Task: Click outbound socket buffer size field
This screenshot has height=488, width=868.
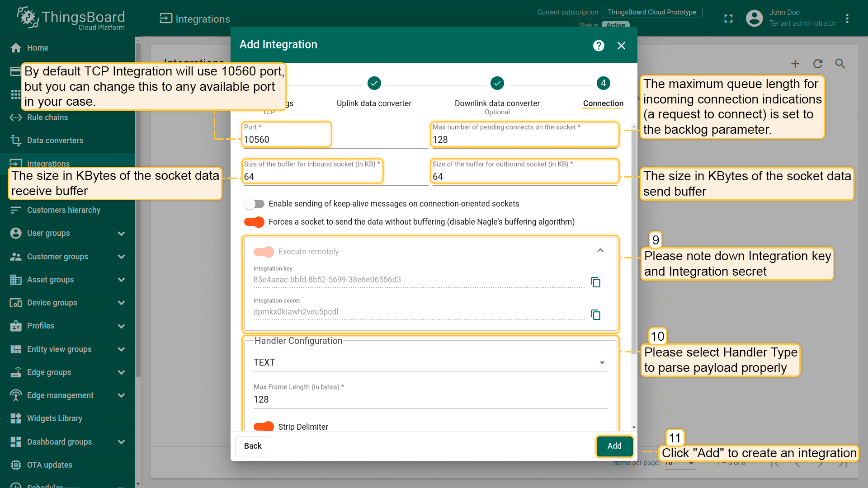Action: (x=524, y=172)
